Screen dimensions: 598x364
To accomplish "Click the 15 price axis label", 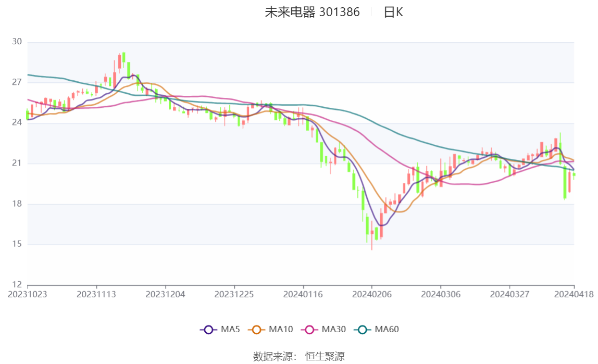I will pos(17,244).
